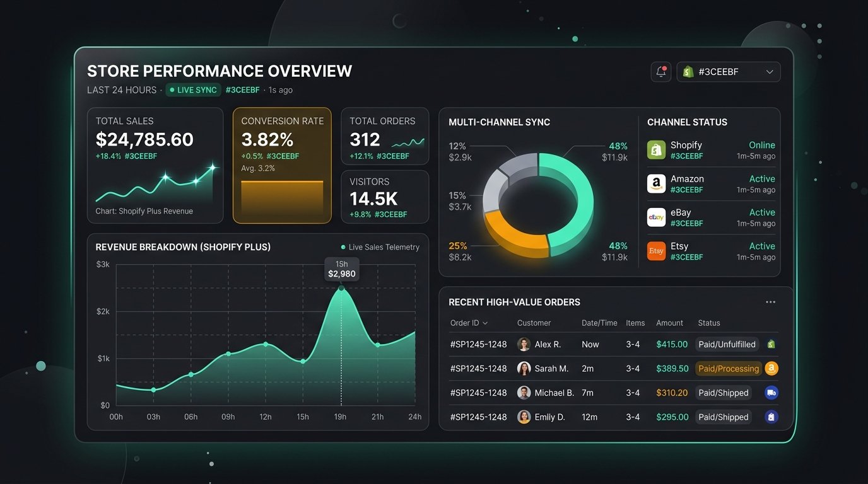Click the Live Sales Telemetry legend
Image resolution: width=868 pixels, height=484 pixels.
tap(380, 247)
